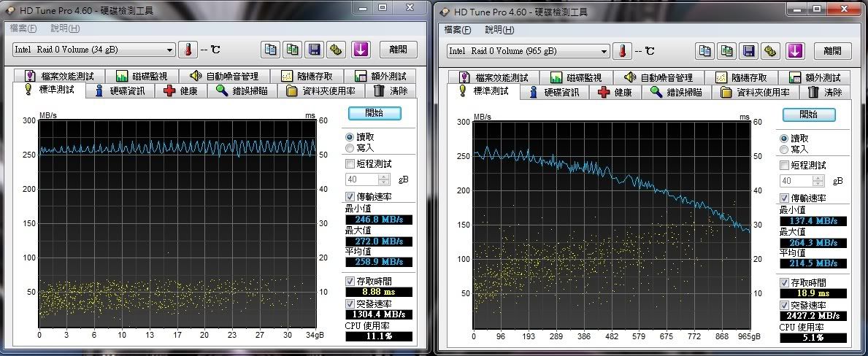
Task: Switch to 額外測試 tab in right window
Action: pyautogui.click(x=815, y=77)
